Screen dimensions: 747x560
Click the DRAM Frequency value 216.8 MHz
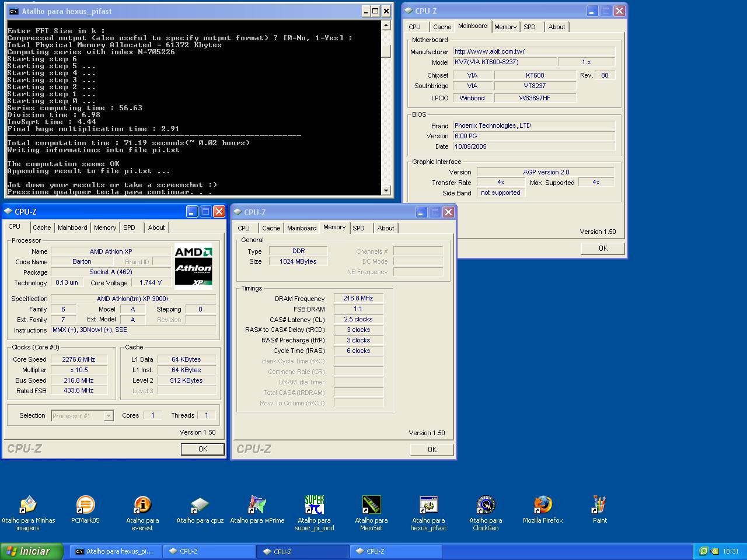(x=358, y=298)
